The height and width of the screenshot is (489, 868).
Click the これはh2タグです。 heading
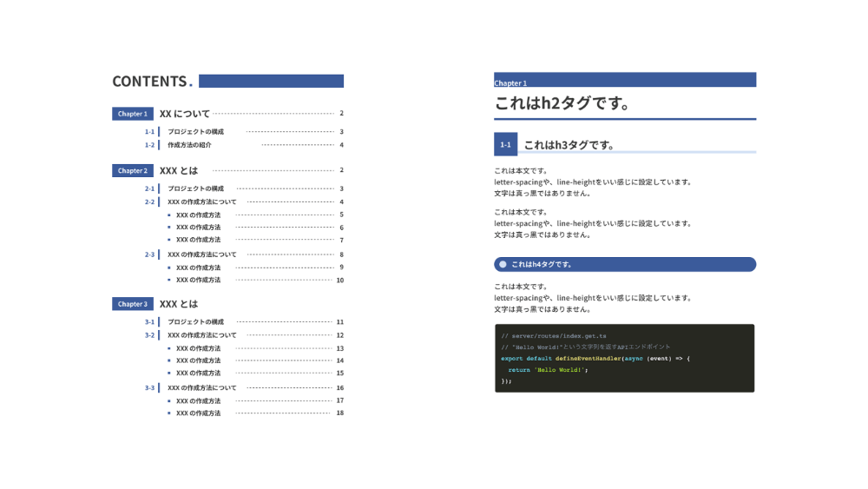coord(562,103)
